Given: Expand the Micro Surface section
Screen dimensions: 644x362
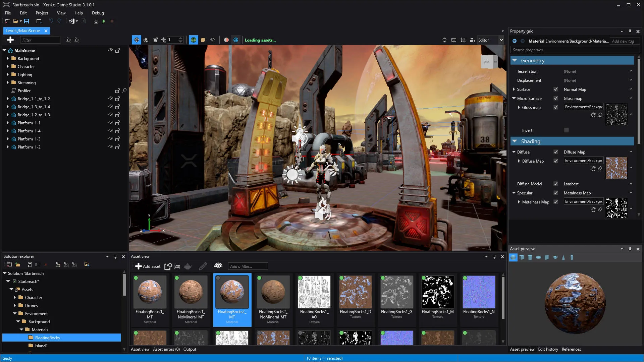Looking at the screenshot, I should [x=515, y=98].
